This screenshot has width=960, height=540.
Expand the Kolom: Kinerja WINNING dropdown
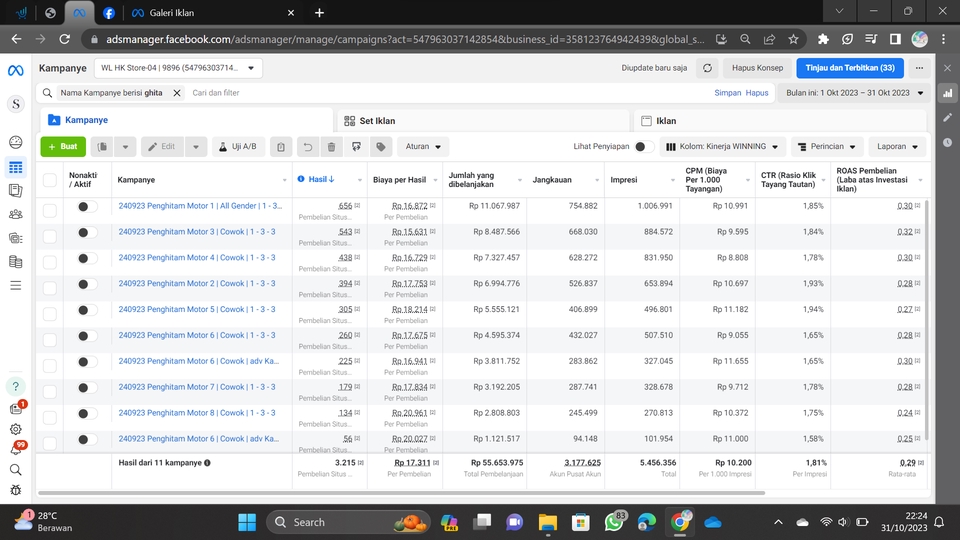pos(723,146)
